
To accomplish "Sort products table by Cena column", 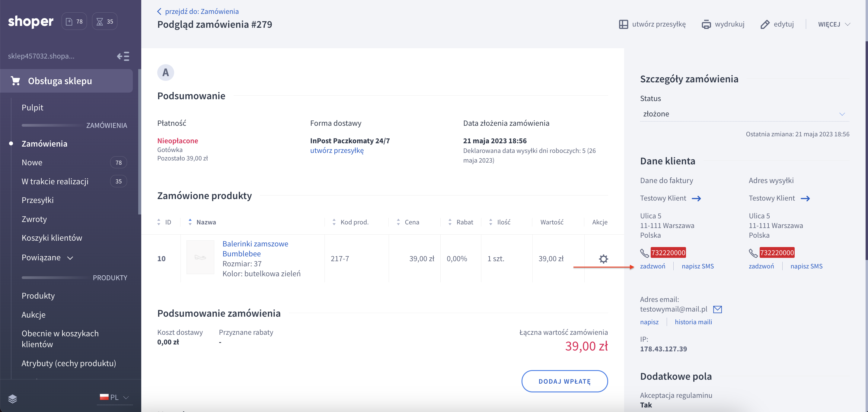I will coord(411,222).
